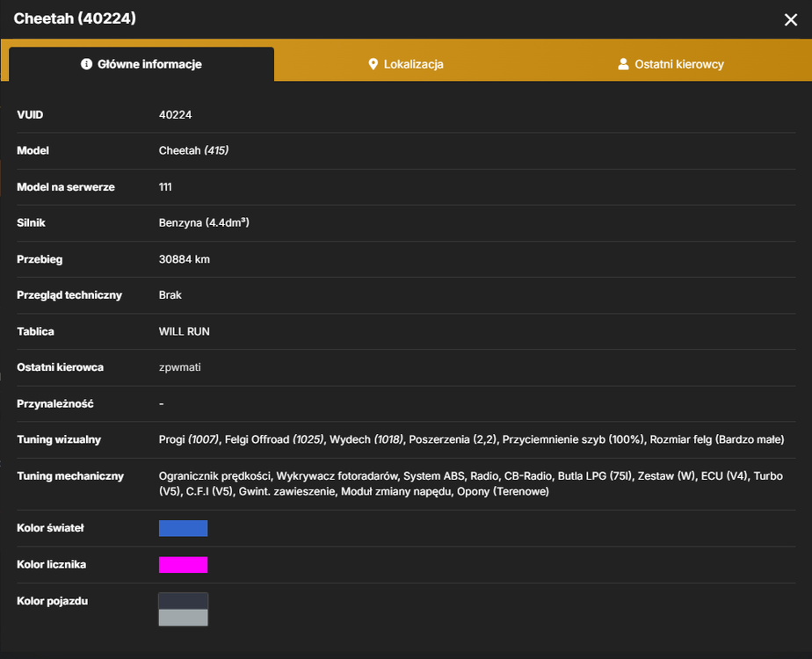
Task: Click the blue Kolor świateł swatch
Action: click(x=184, y=528)
